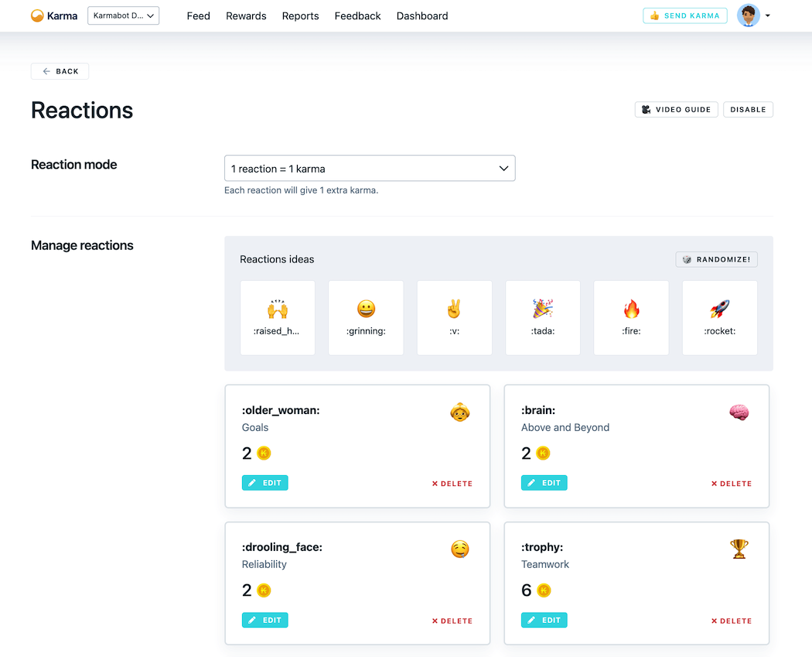
Task: Pick the :tada: reaction idea
Action: pos(542,317)
